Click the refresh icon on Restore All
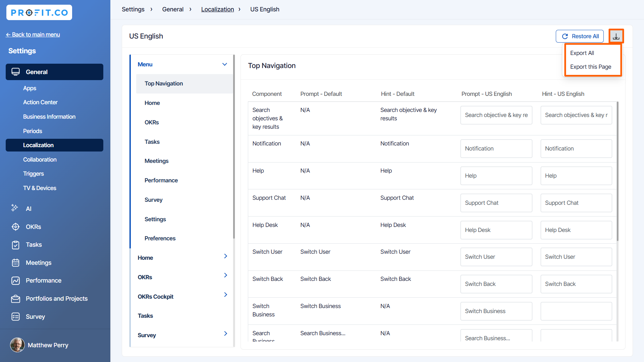Viewport: 644px width, 362px height. tap(565, 36)
